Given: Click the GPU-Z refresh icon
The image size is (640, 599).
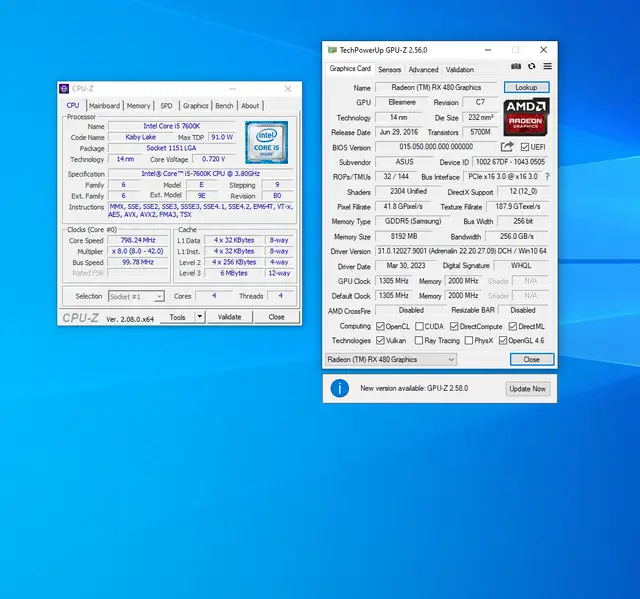Looking at the screenshot, I should pos(531,66).
